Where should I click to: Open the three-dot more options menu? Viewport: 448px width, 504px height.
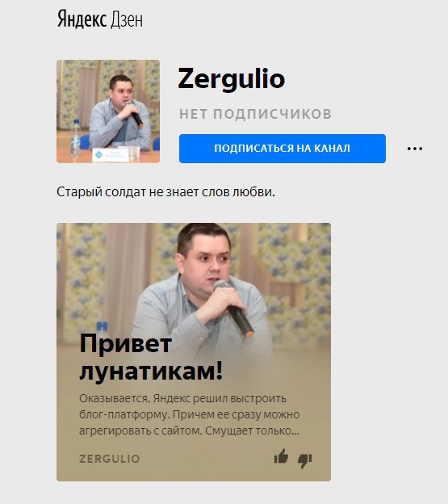[x=415, y=149]
